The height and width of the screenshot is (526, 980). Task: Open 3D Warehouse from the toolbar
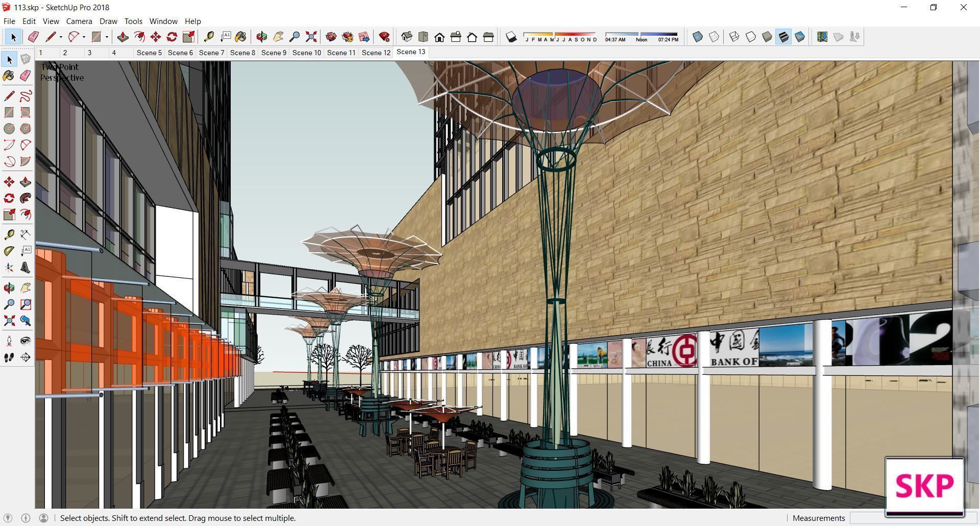(331, 37)
